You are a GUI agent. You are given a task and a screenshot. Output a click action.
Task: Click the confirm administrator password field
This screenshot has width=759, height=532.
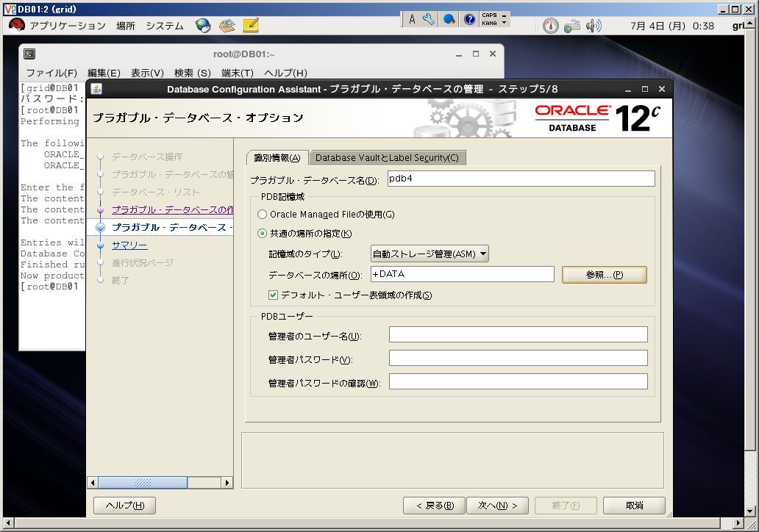[x=518, y=381]
